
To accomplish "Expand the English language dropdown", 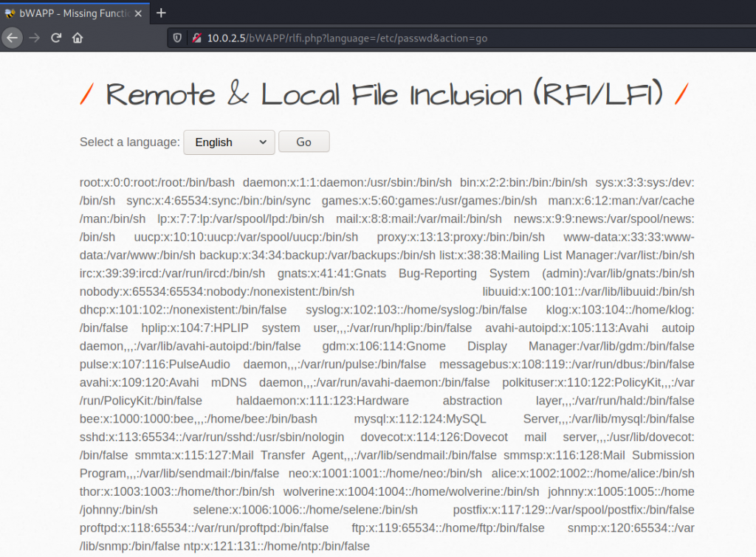I will coord(229,142).
